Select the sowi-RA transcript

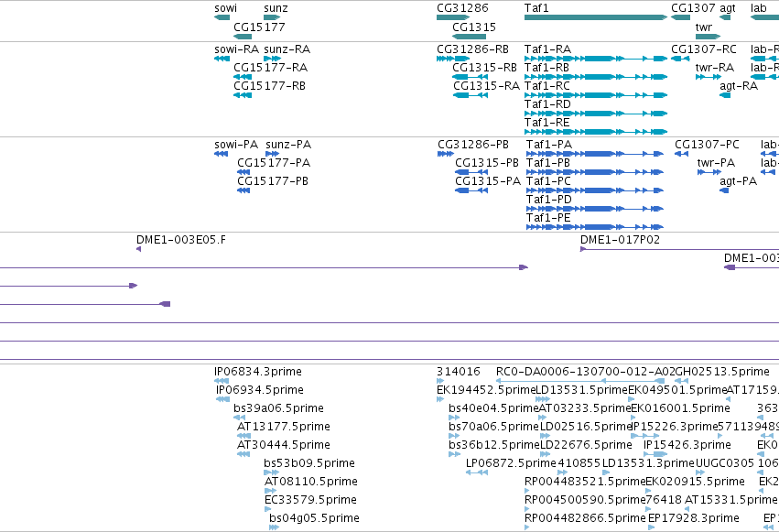[222, 59]
